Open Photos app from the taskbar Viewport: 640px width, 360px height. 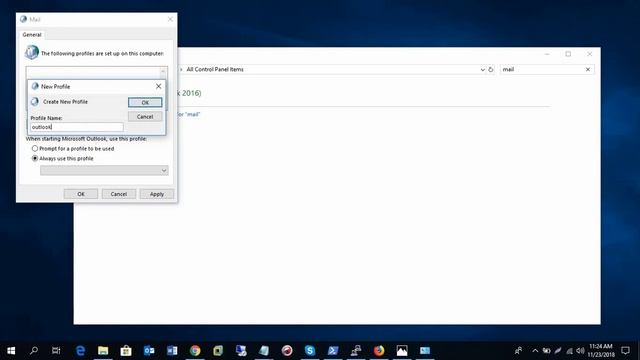click(402, 351)
